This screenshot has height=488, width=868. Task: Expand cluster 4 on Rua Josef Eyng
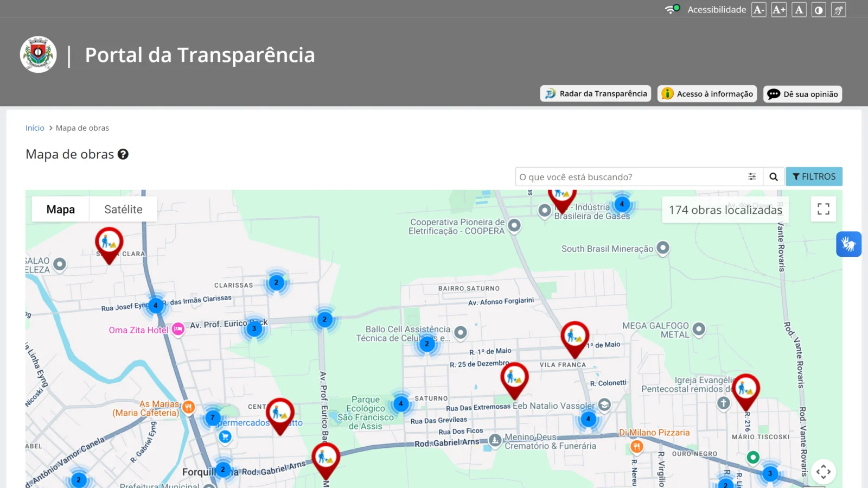coord(156,306)
